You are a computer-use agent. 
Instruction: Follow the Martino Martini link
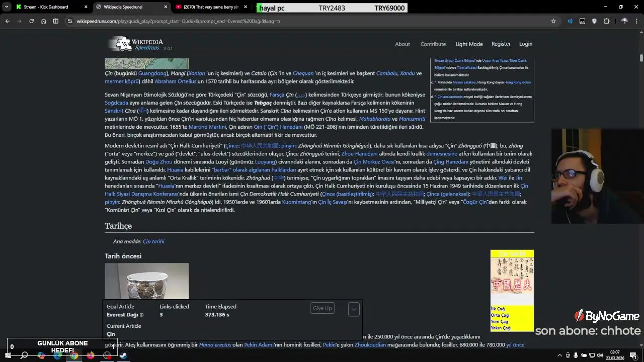(x=207, y=127)
